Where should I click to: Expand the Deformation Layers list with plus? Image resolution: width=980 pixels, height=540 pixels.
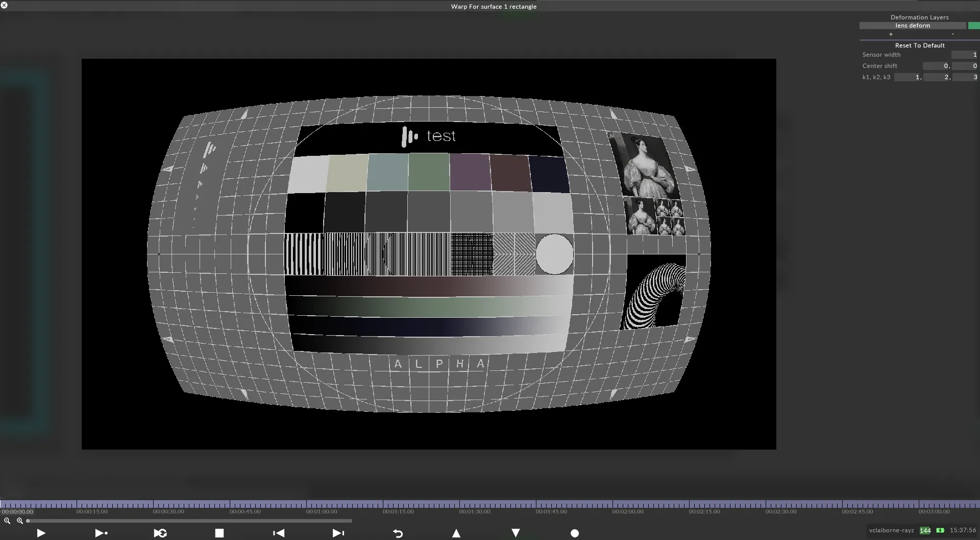[x=891, y=34]
